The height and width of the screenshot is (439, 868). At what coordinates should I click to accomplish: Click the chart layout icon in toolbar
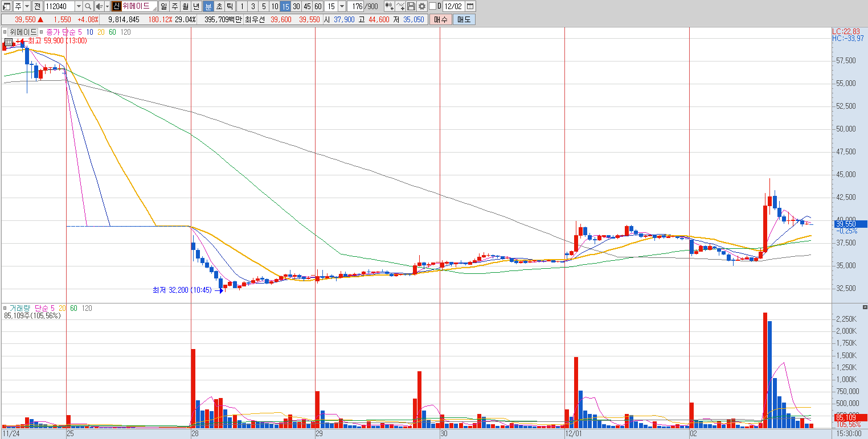(x=6, y=6)
